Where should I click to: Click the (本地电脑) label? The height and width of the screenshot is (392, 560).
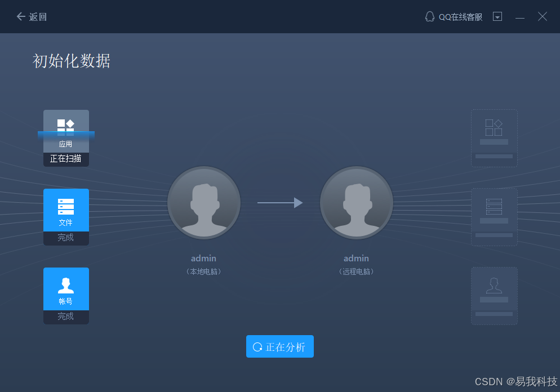coord(203,271)
